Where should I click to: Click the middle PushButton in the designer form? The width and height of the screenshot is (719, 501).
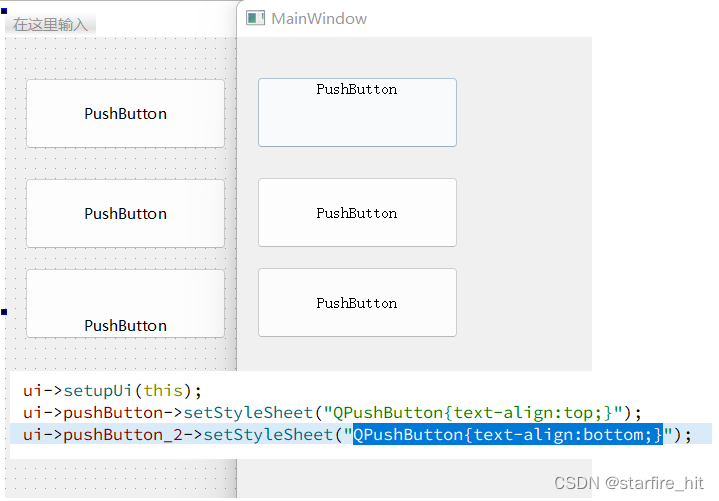[x=125, y=214]
